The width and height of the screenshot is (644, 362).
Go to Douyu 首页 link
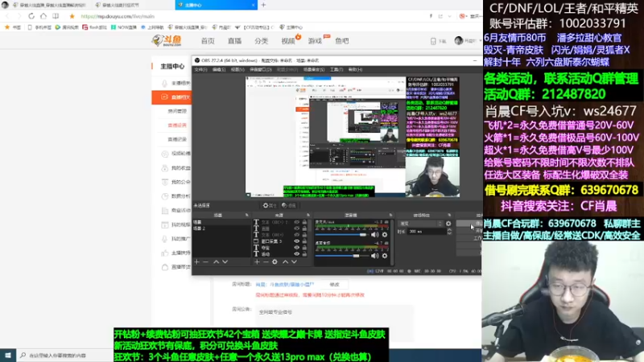208,41
